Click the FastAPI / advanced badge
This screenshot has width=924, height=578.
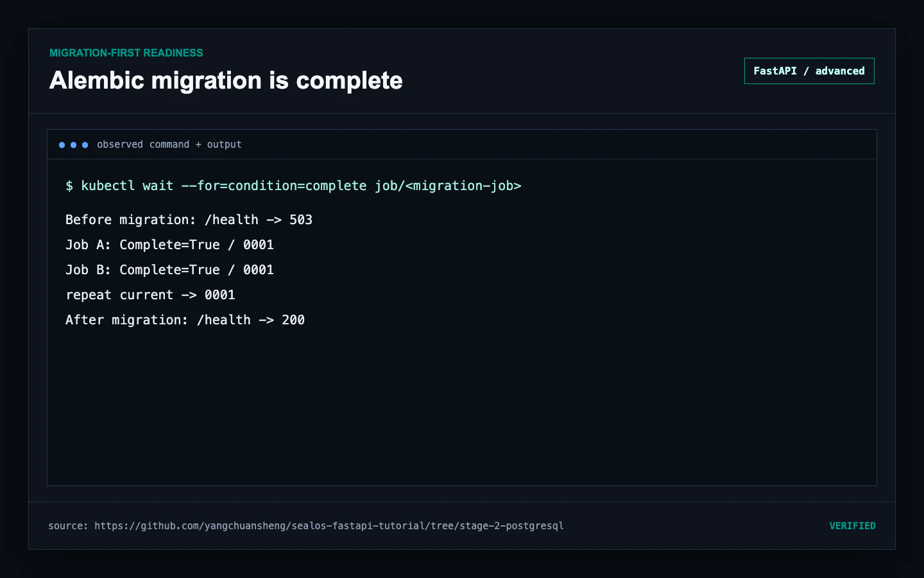point(809,71)
